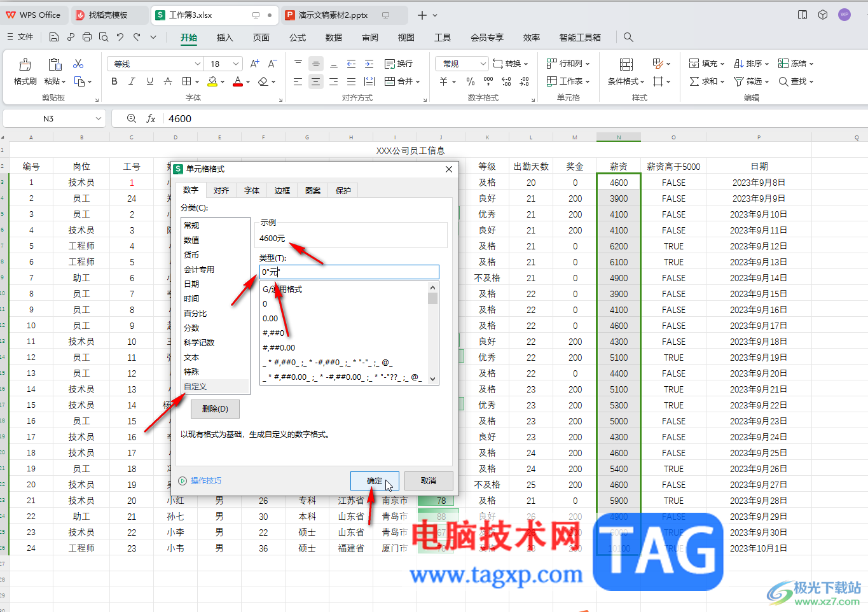Click the percent style icon

tap(471, 81)
